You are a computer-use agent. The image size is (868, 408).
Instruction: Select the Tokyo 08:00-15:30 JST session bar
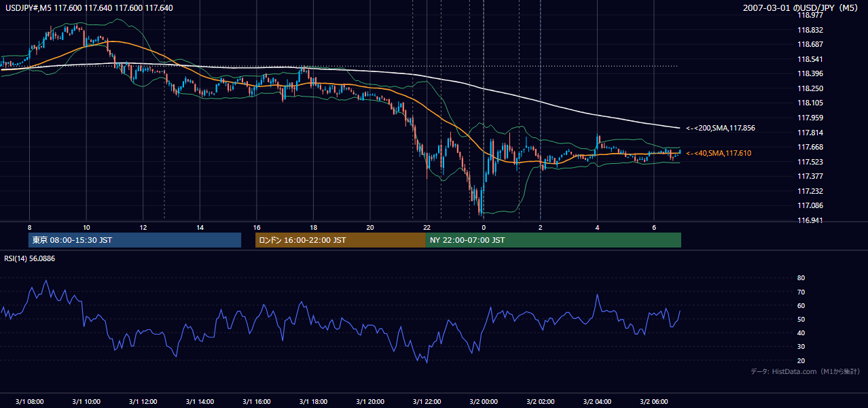click(x=135, y=240)
